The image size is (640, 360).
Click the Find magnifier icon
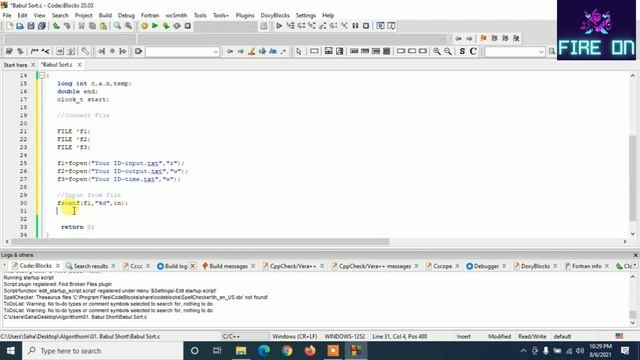pyautogui.click(x=118, y=26)
